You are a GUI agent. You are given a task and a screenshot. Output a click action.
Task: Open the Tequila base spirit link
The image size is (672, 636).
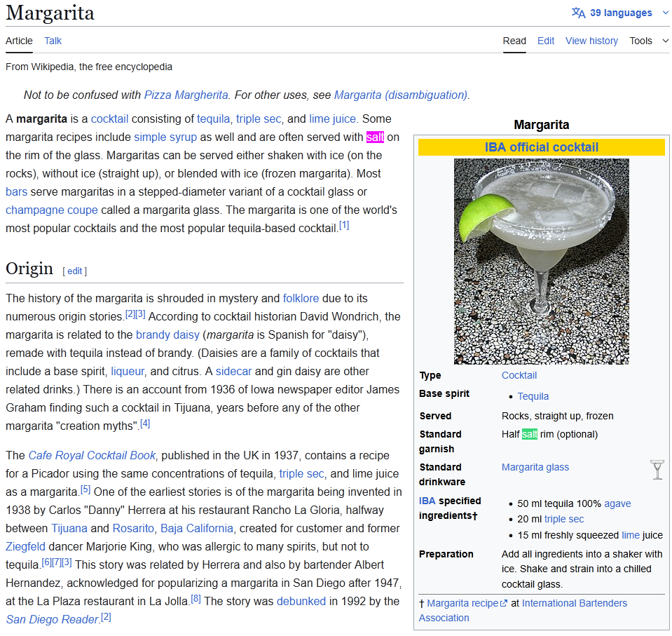pos(533,396)
